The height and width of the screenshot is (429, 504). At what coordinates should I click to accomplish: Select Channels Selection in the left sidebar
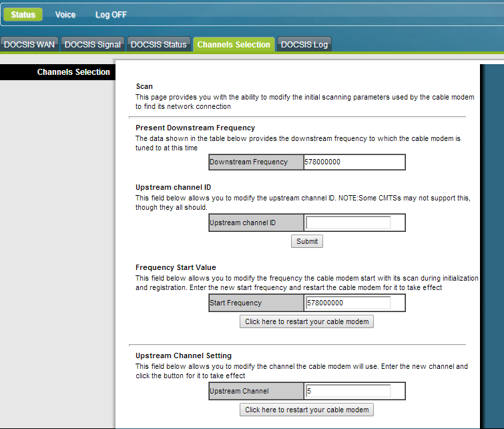click(x=73, y=72)
